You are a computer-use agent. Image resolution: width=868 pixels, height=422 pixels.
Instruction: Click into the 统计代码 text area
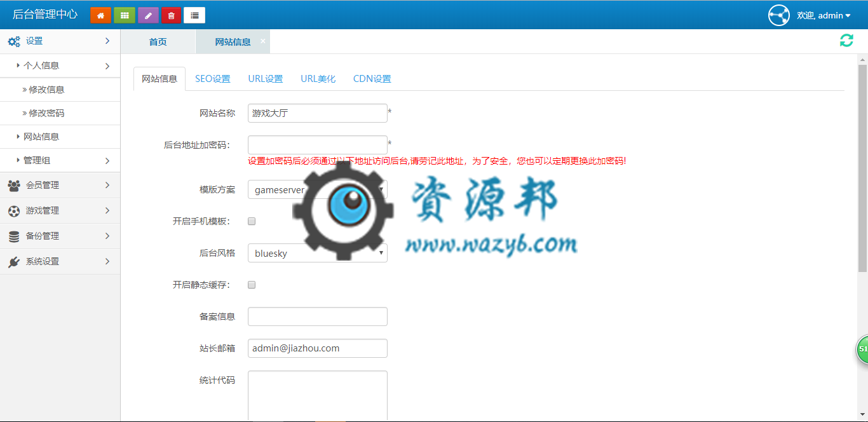coord(318,396)
